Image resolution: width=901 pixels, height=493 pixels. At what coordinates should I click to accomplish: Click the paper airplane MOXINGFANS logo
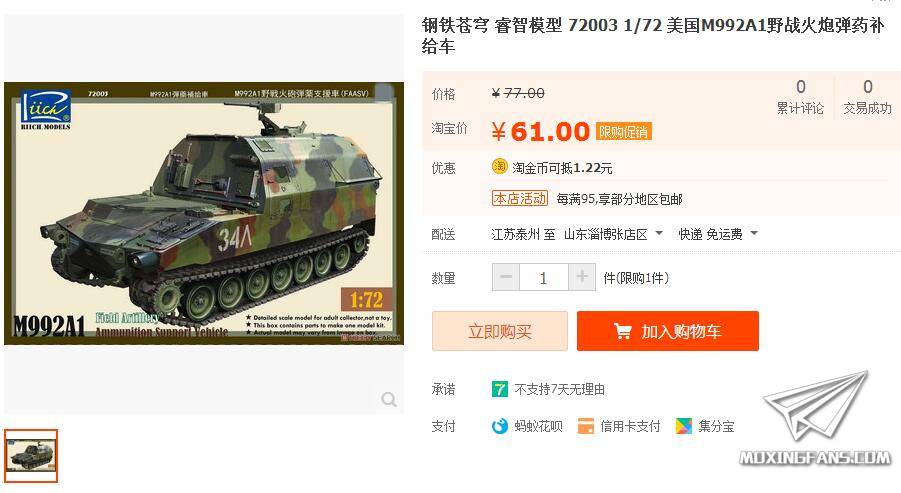coord(816,419)
